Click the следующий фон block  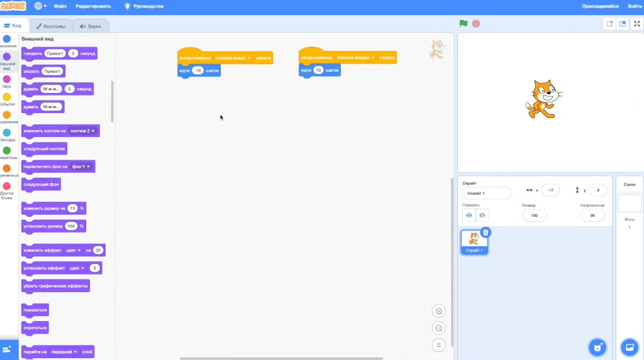click(x=41, y=184)
